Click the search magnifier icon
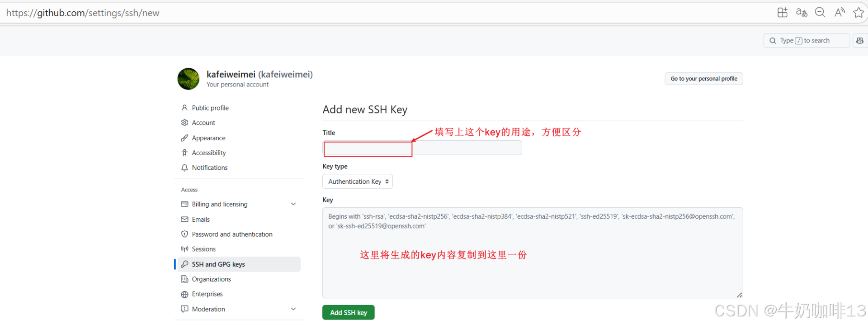The image size is (868, 325). click(x=773, y=41)
